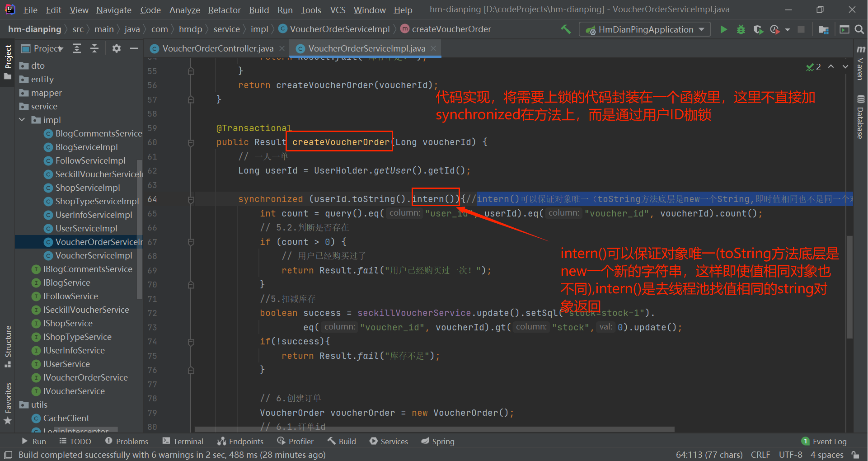Open the VCS menu
This screenshot has height=461, width=868.
(338, 10)
